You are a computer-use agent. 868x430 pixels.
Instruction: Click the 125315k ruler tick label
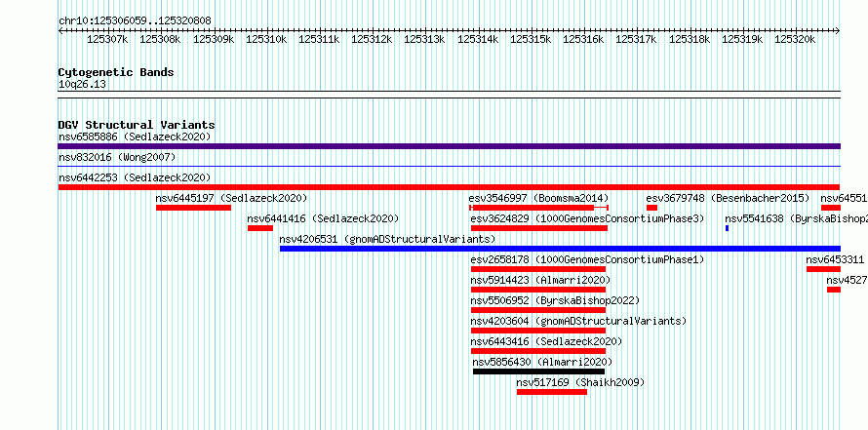(531, 39)
